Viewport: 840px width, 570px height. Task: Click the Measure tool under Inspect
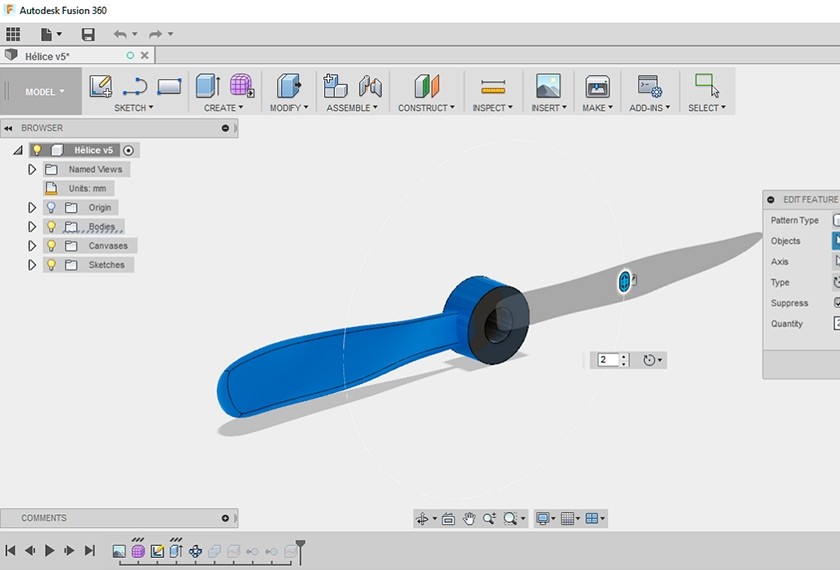click(492, 87)
